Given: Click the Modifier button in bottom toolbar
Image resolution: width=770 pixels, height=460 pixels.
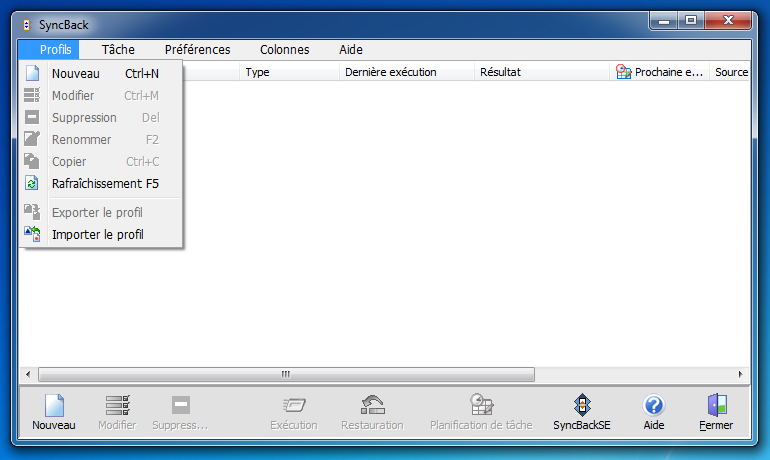Looking at the screenshot, I should click(117, 412).
